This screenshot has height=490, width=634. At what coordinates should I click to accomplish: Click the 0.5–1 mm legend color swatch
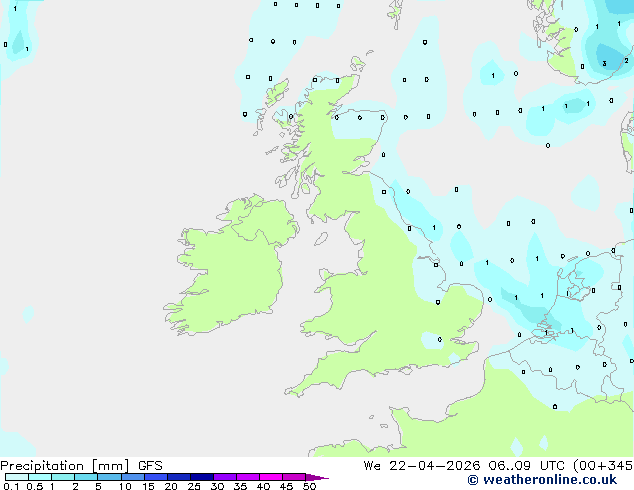[40, 477]
